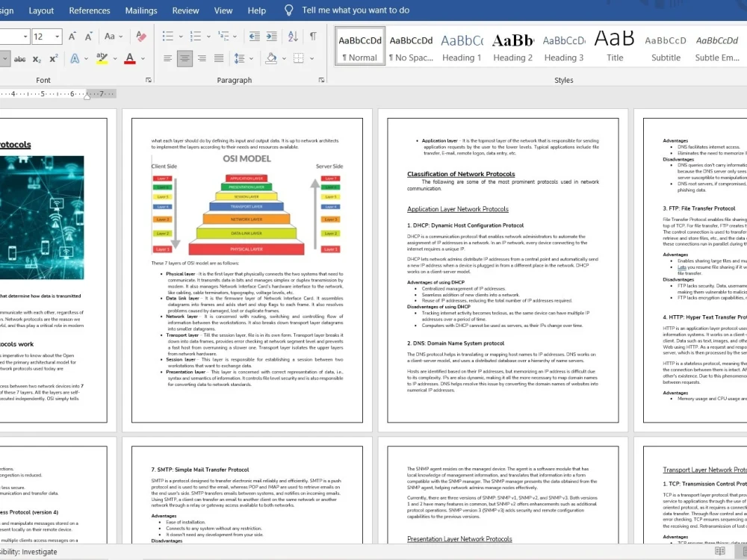
Task: Click the Accessibility: Investigate status item
Action: click(x=28, y=552)
